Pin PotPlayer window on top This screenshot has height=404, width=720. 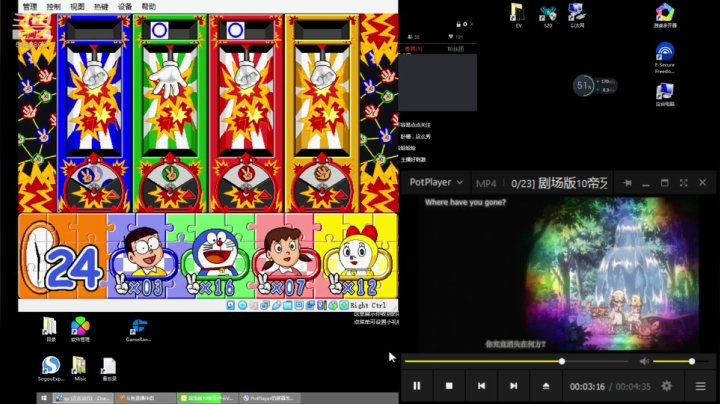click(x=627, y=183)
